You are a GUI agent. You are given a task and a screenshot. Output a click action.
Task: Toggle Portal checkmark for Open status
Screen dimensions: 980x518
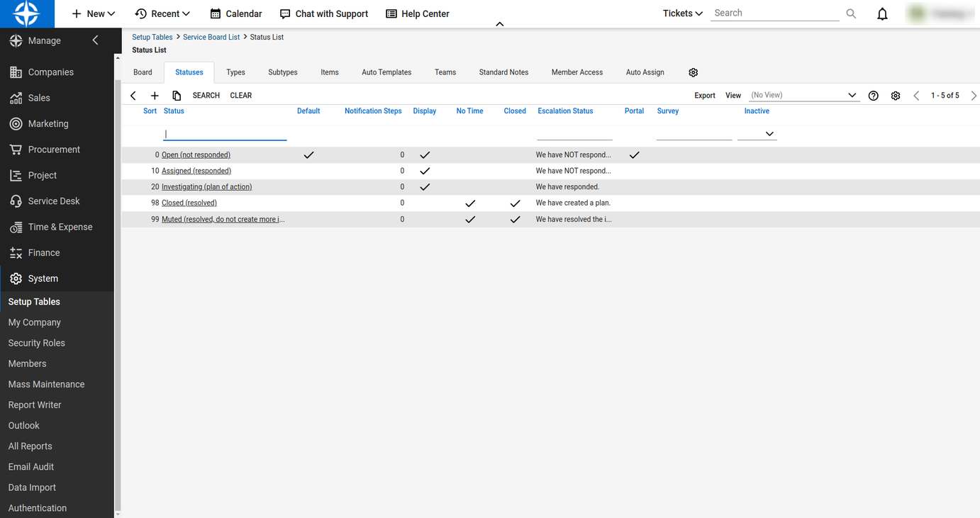634,154
